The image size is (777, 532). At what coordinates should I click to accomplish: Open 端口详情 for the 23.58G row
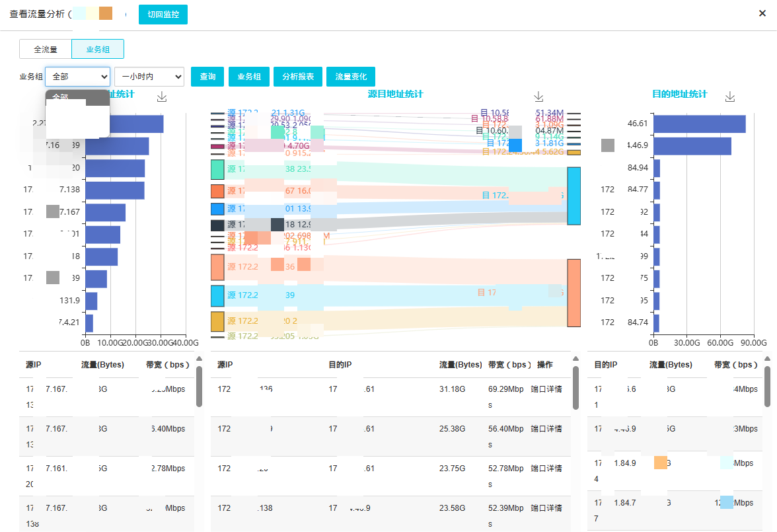point(546,508)
